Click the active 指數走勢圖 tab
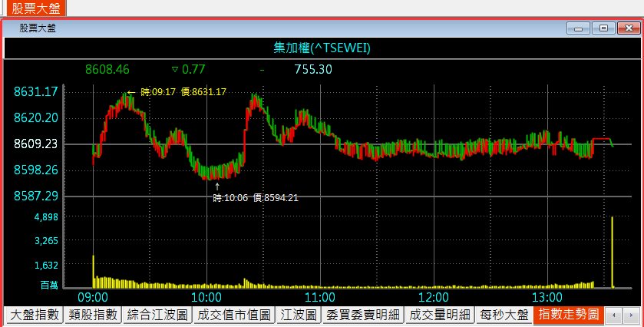 [568, 315]
